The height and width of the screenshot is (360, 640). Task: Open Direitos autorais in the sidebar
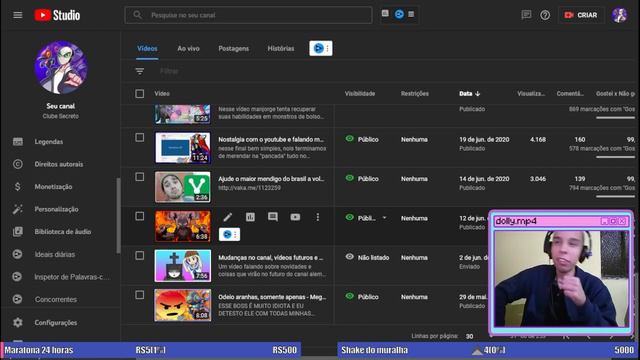coord(60,164)
